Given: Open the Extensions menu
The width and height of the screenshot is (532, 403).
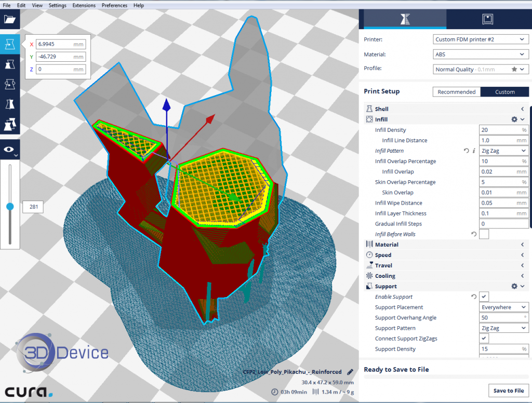Looking at the screenshot, I should coord(84,5).
